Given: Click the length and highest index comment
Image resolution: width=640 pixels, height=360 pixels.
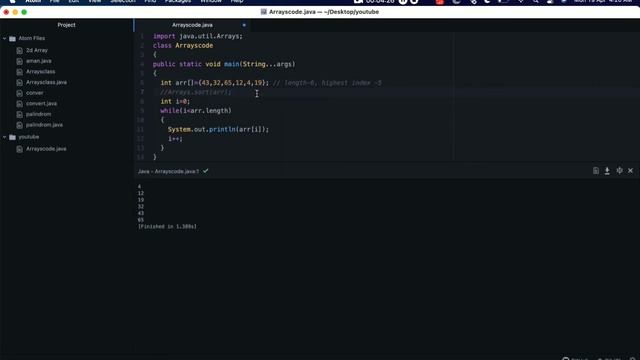Looking at the screenshot, I should click(x=327, y=83).
